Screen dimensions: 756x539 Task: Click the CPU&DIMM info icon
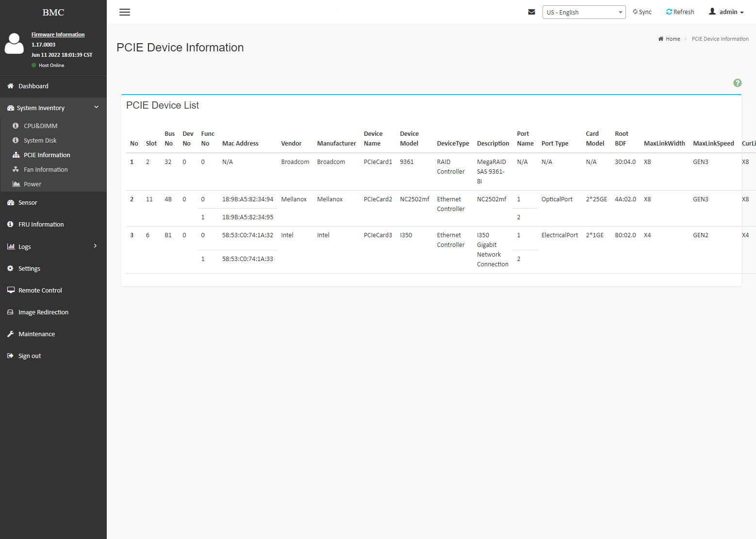pos(16,126)
